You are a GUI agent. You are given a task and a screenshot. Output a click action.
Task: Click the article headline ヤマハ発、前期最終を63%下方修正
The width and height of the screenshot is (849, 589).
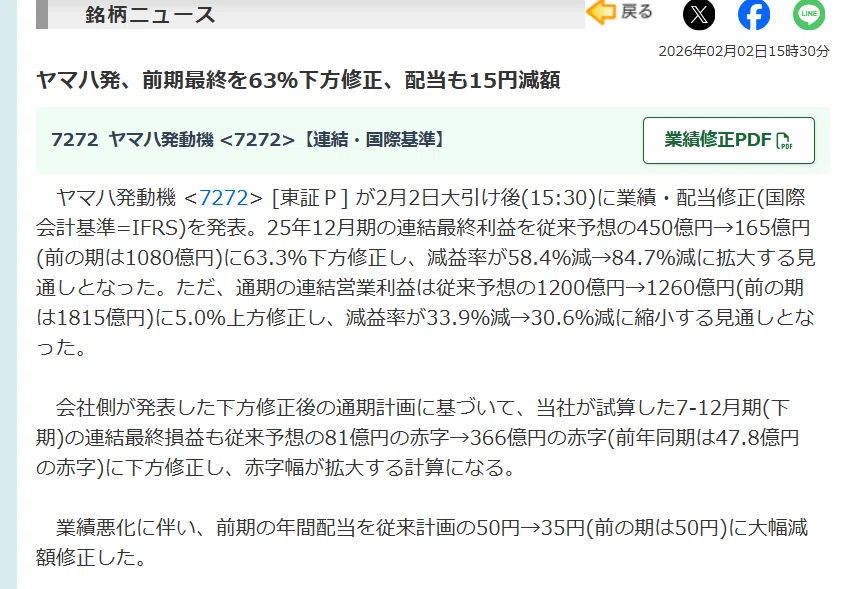pyautogui.click(x=298, y=80)
